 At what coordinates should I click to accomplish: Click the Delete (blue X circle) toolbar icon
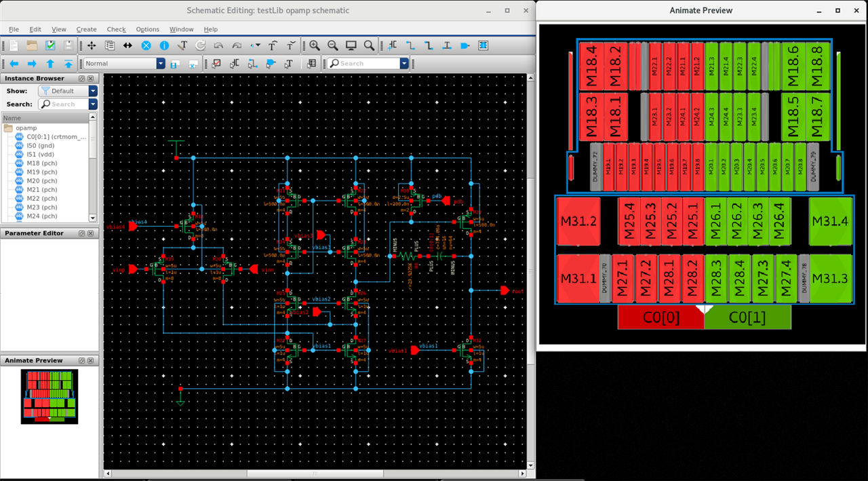(x=146, y=45)
